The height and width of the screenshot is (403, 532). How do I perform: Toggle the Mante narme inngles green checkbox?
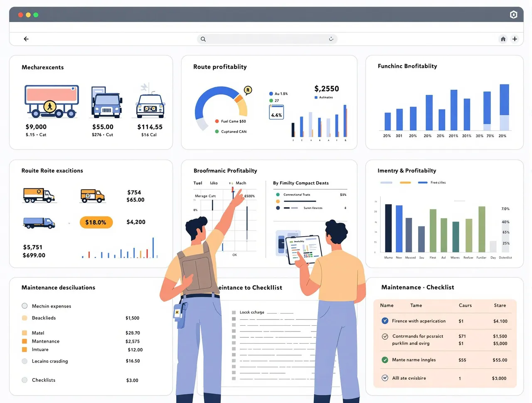point(385,360)
